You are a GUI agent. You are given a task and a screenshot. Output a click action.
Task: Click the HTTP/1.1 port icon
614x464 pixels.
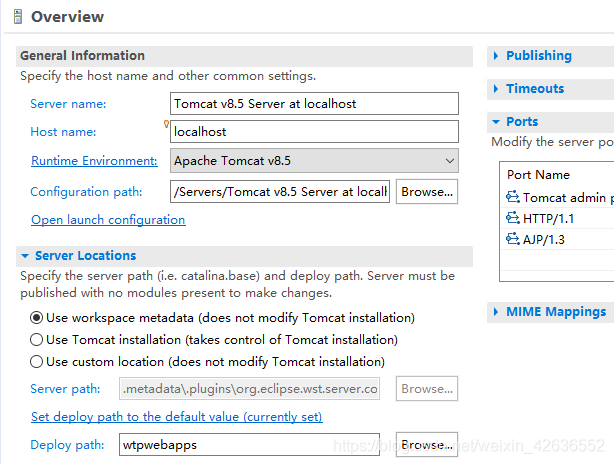click(513, 218)
